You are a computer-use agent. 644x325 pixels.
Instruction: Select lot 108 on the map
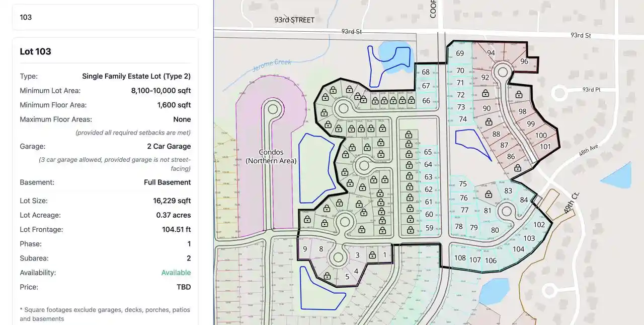click(x=460, y=258)
